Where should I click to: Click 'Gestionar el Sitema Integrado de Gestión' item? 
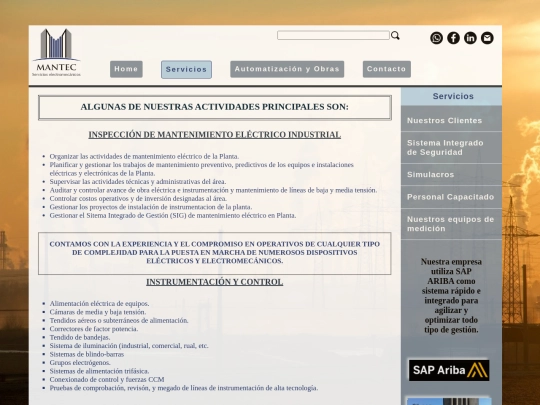[173, 216]
